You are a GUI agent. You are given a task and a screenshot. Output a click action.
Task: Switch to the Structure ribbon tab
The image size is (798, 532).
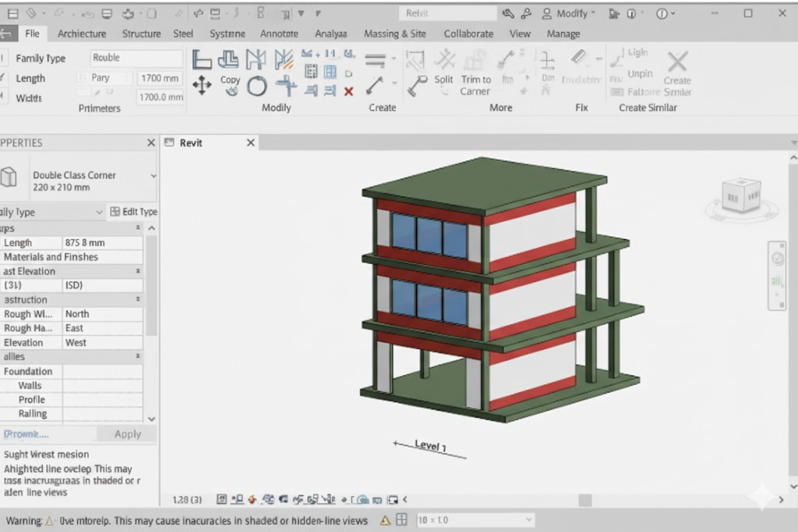pos(141,33)
